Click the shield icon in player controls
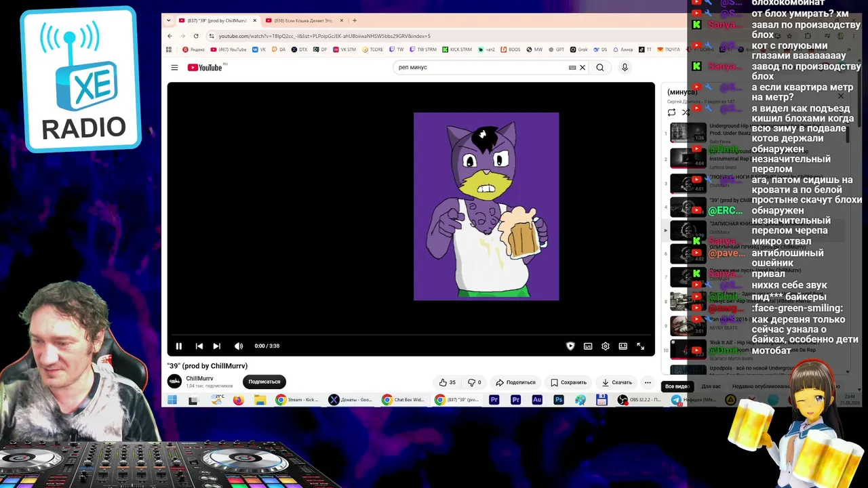Viewport: 868px width, 488px height. click(x=570, y=346)
